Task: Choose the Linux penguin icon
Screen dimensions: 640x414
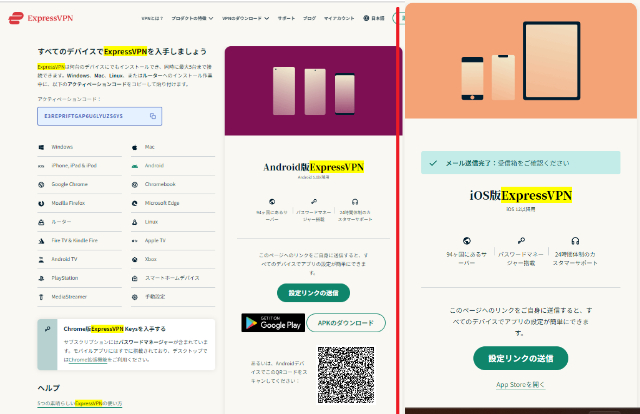Action: pyautogui.click(x=135, y=222)
